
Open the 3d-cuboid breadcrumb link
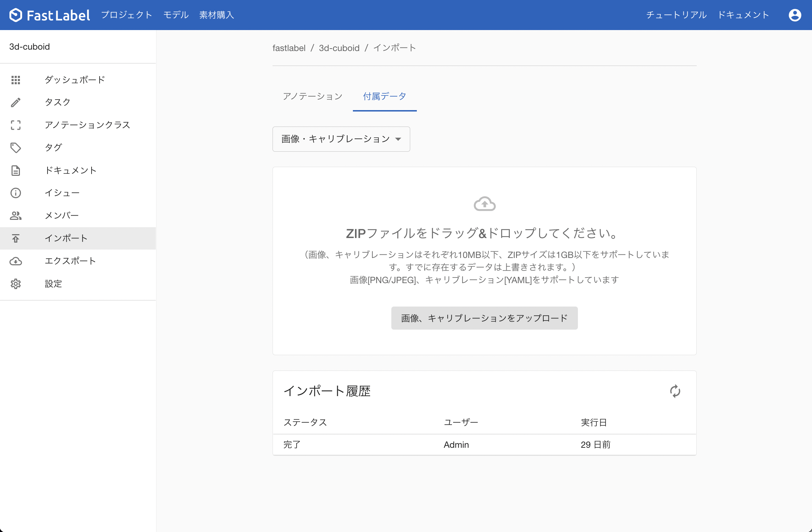coord(339,48)
